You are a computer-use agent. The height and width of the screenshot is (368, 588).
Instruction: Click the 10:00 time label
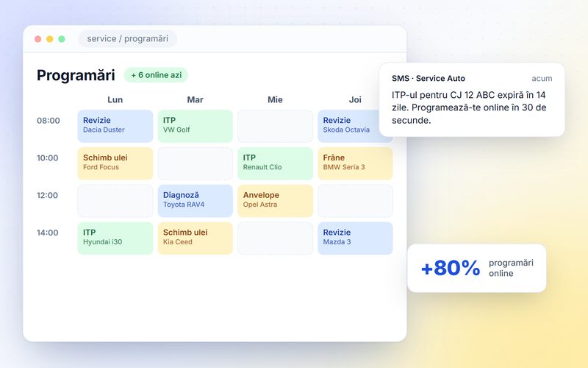(x=48, y=158)
